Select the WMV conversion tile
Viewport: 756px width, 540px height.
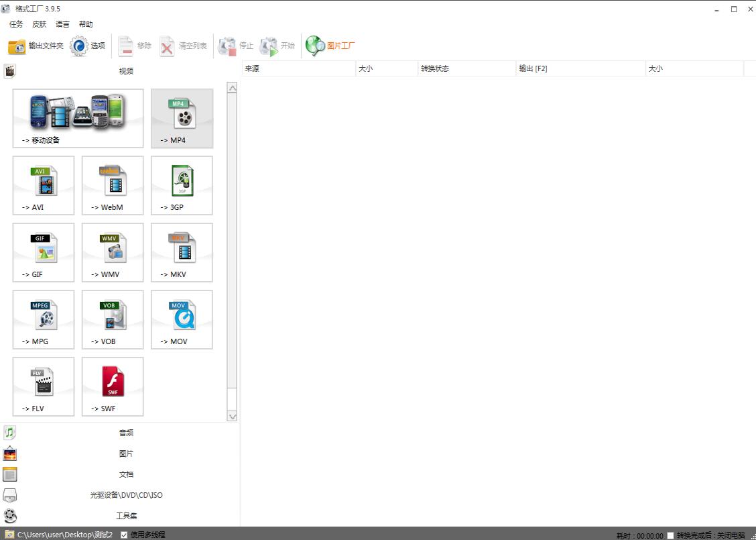pos(113,252)
